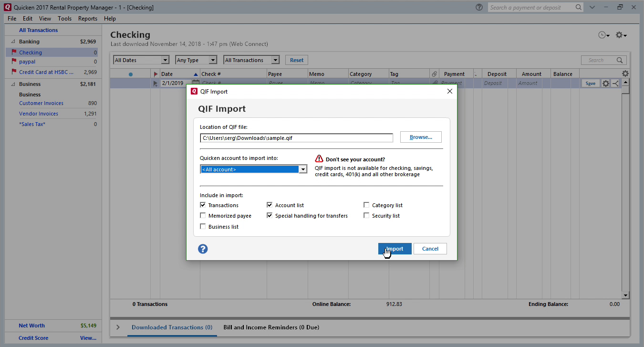This screenshot has height=347, width=644.
Task: Click the Quicken logo in main title bar
Action: point(7,7)
